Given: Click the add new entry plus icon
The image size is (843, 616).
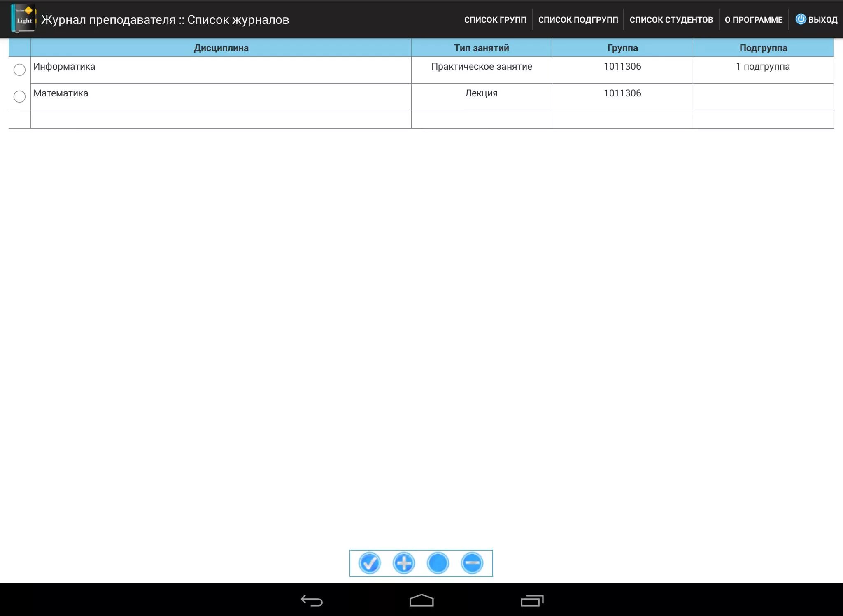Looking at the screenshot, I should pyautogui.click(x=404, y=563).
